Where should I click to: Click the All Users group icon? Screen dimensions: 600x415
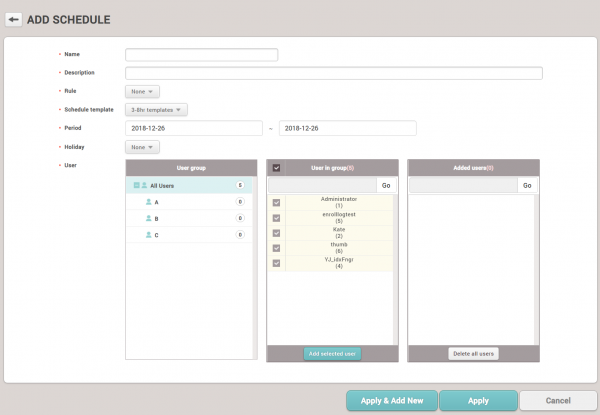144,185
